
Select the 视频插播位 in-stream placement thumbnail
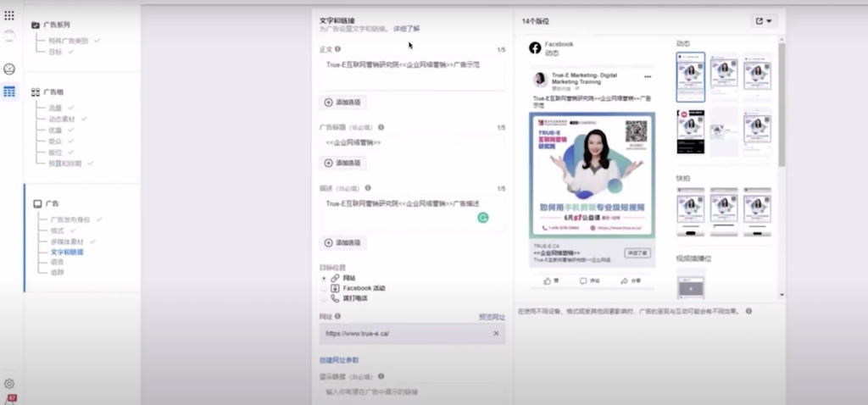[691, 285]
